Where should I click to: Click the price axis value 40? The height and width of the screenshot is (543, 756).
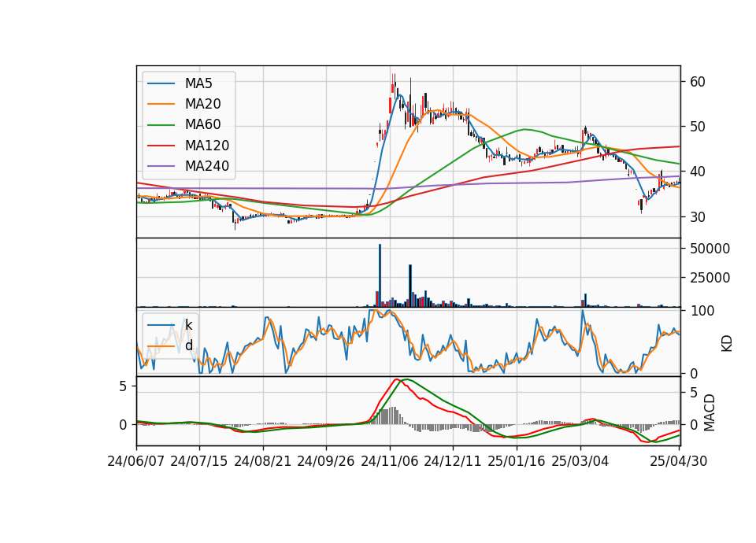tap(698, 172)
